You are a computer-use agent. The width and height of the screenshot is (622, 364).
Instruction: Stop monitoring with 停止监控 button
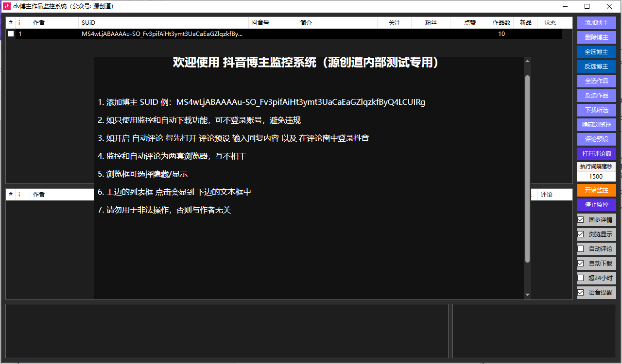(x=596, y=205)
